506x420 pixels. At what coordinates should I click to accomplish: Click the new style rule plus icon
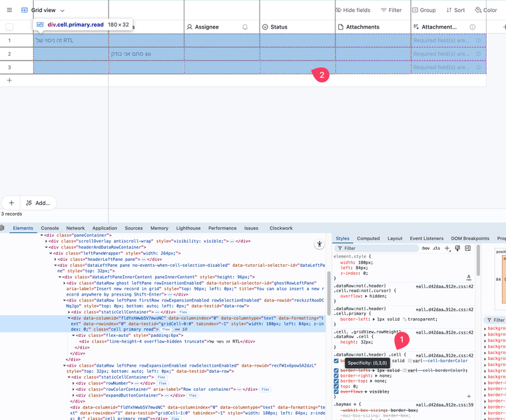(x=447, y=248)
